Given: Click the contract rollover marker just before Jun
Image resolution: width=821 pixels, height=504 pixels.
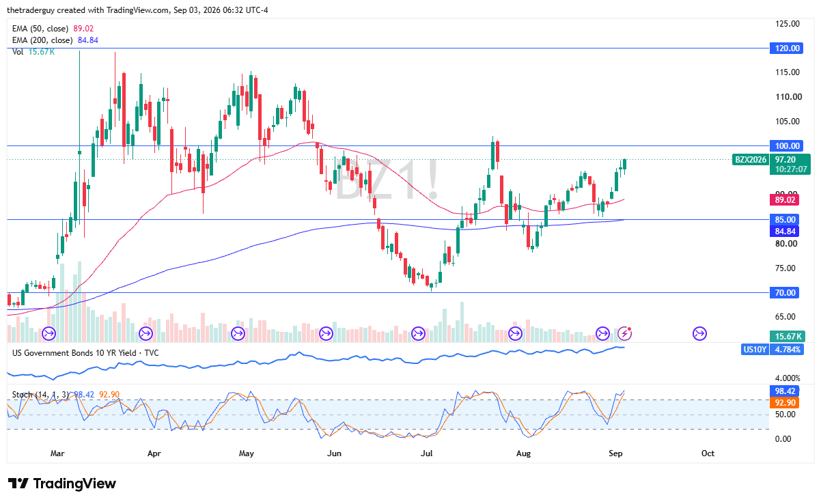Looking at the screenshot, I should tap(326, 334).
